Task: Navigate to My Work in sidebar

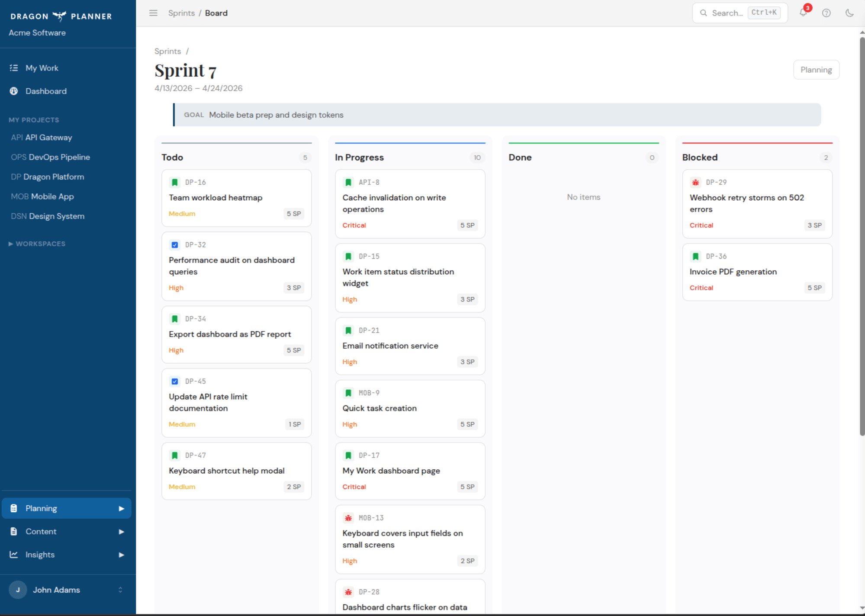Action: 42,68
